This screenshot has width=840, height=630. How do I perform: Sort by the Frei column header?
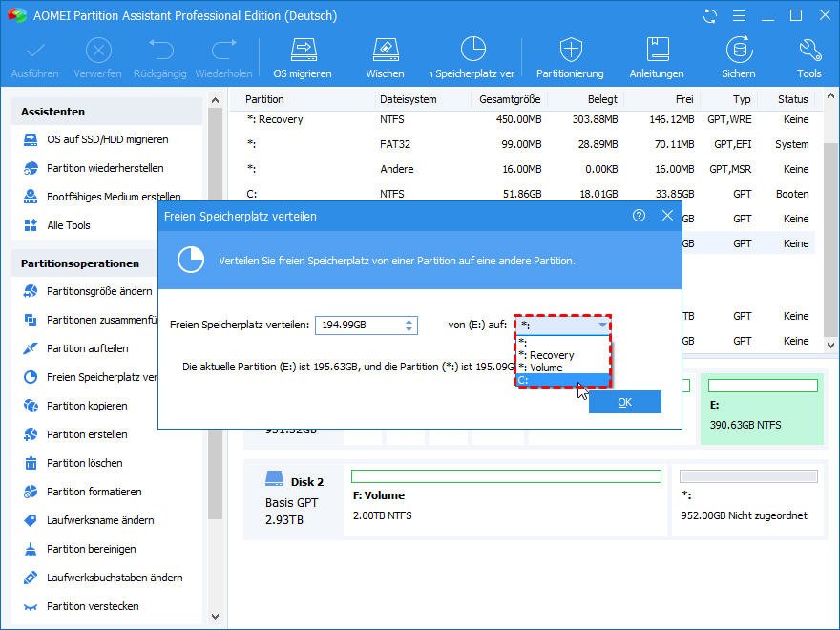(684, 99)
